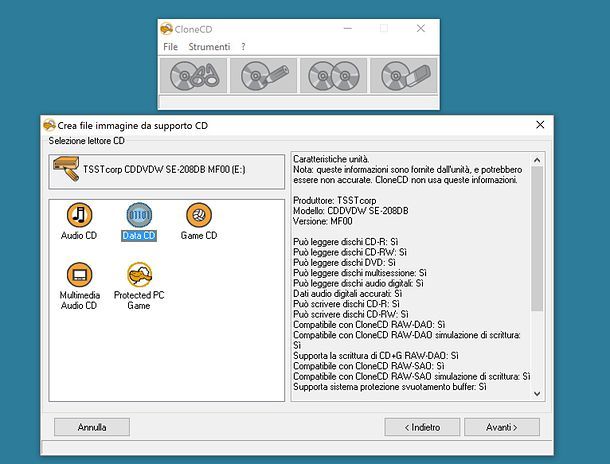The image size is (610, 464).
Task: Click 'Dati audio digitali accurati: Sì' line
Action: [348, 294]
